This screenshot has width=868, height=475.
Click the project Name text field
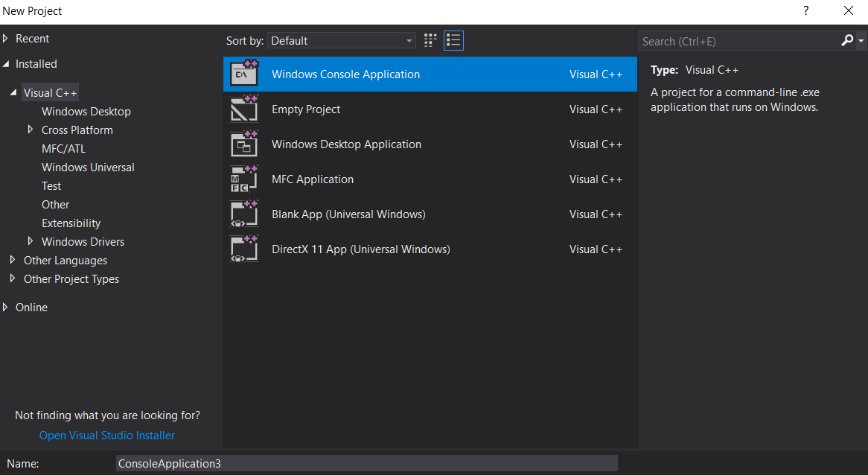click(x=366, y=463)
